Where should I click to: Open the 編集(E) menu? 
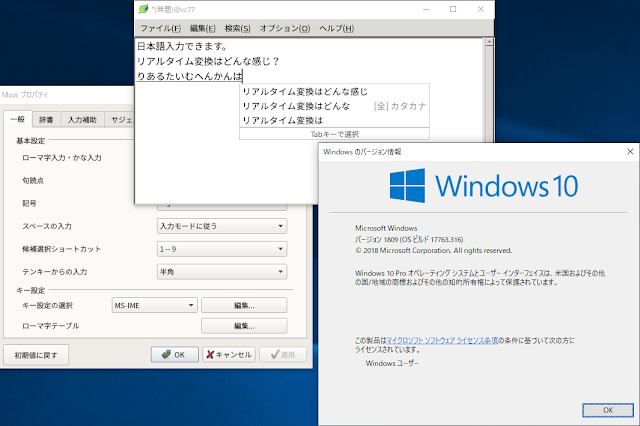click(x=202, y=28)
